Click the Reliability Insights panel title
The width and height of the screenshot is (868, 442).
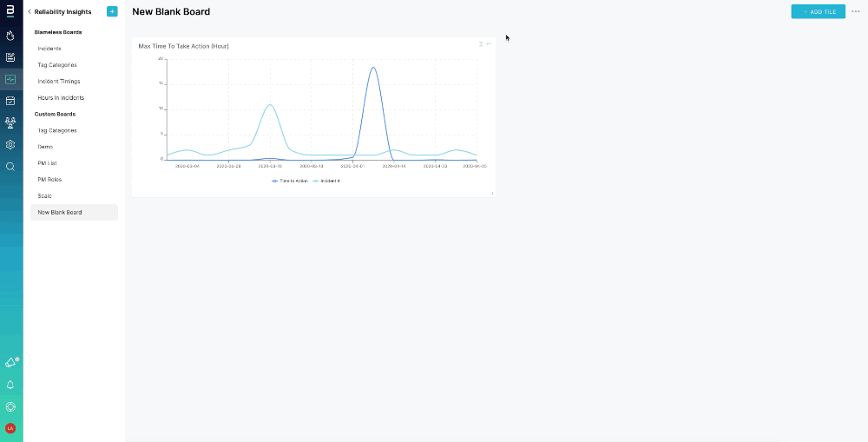[62, 11]
